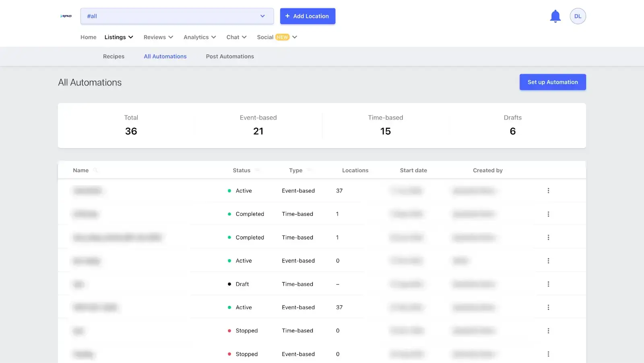644x363 pixels.
Task: Expand the Social menu chevron
Action: click(x=295, y=37)
